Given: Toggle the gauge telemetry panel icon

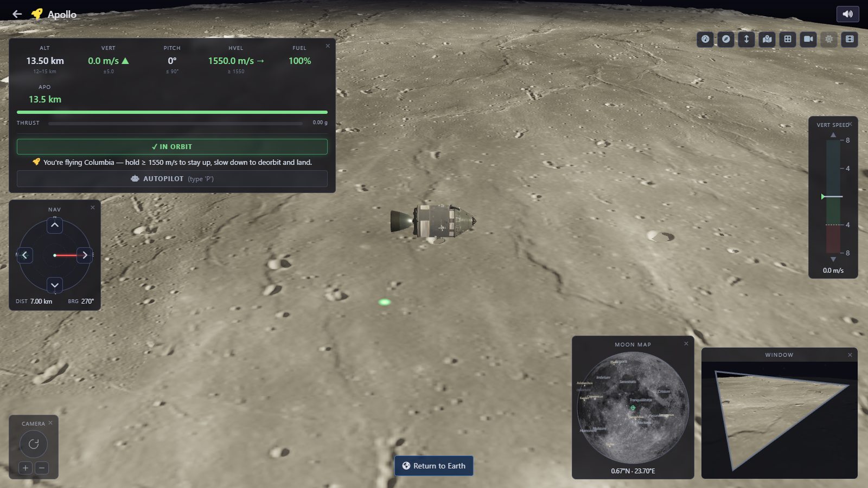Looking at the screenshot, I should 705,39.
